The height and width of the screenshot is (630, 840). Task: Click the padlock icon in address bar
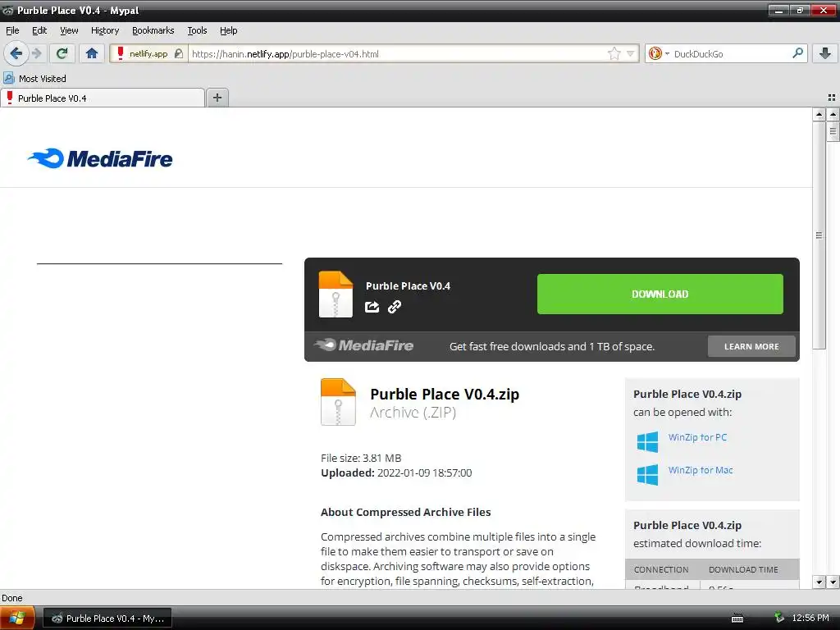point(179,53)
